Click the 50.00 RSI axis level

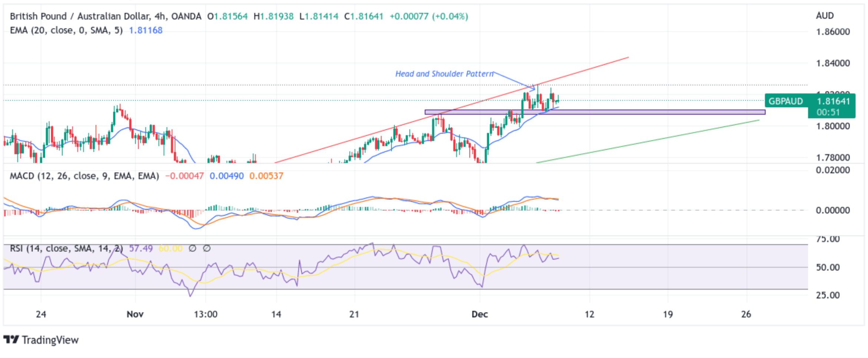click(828, 267)
